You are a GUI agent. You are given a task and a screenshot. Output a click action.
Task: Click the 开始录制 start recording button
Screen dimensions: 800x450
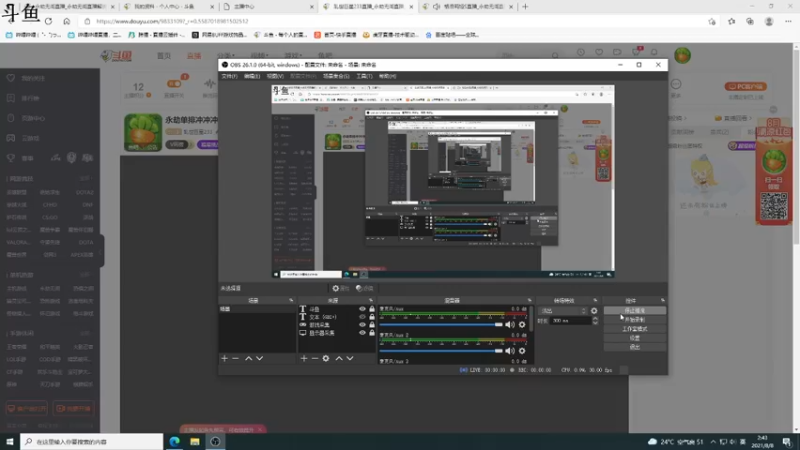coord(635,319)
